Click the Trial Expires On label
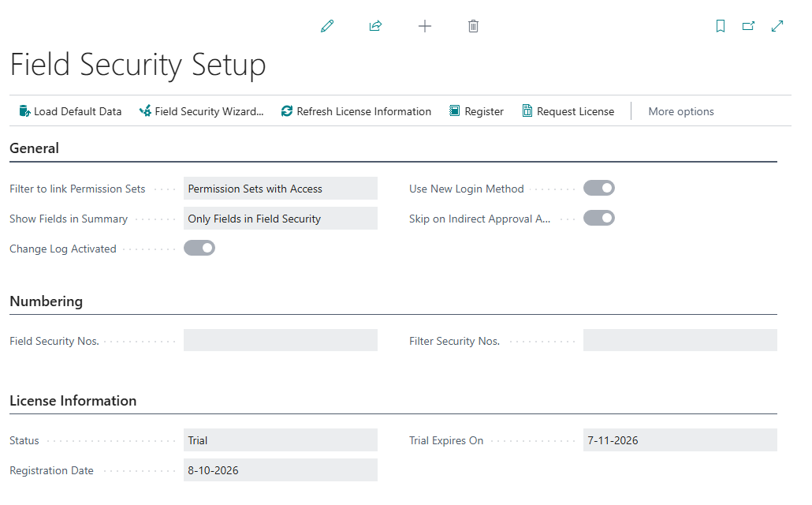The image size is (812, 505). point(446,440)
